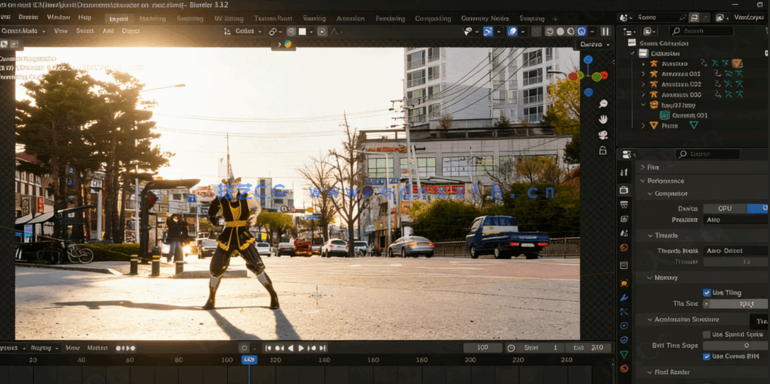Viewport: 770px width, 384px height.
Task: Open the Threads Mode Auto-Detect dropdown
Action: pyautogui.click(x=735, y=250)
